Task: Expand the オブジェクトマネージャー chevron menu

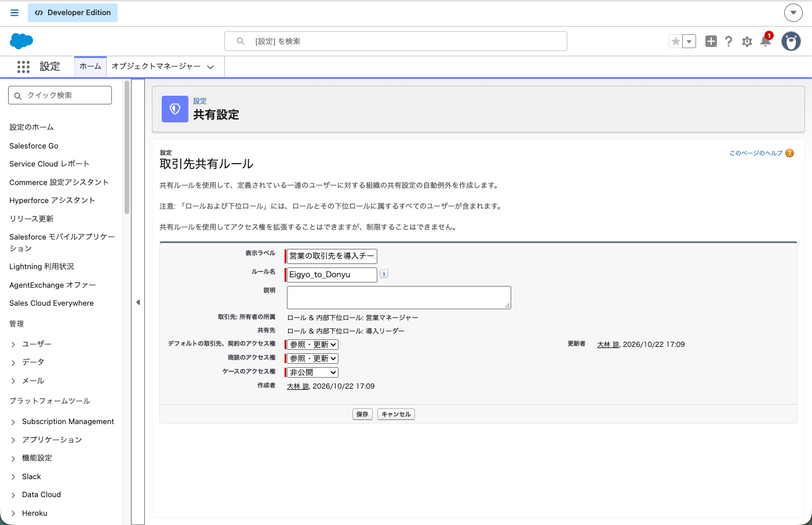Action: pyautogui.click(x=210, y=67)
